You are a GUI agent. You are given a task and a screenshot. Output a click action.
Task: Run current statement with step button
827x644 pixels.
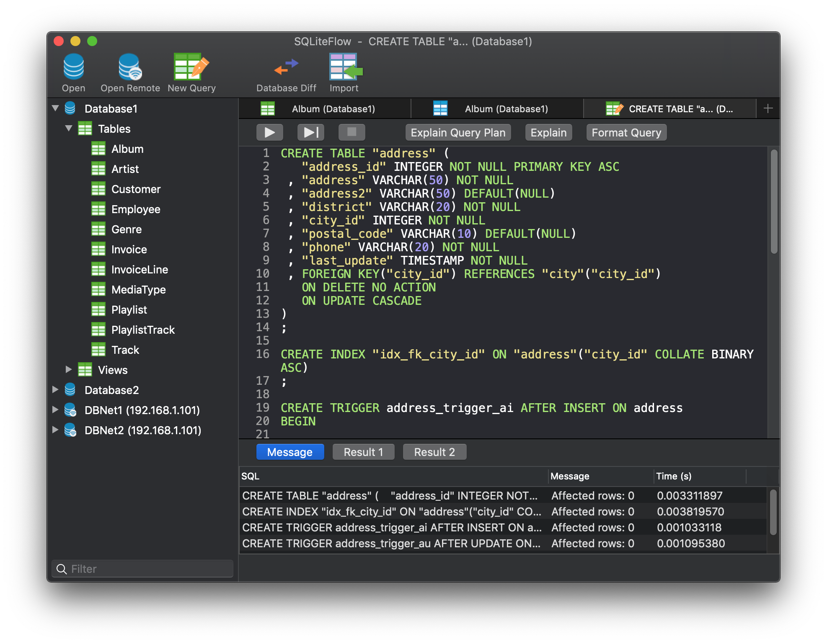pyautogui.click(x=311, y=133)
